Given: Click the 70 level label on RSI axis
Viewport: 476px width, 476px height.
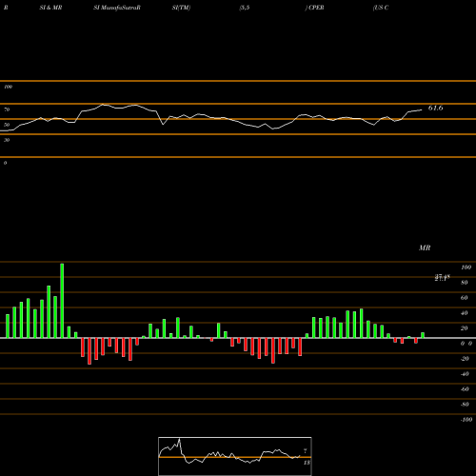Looking at the screenshot, I should [x=7, y=109].
